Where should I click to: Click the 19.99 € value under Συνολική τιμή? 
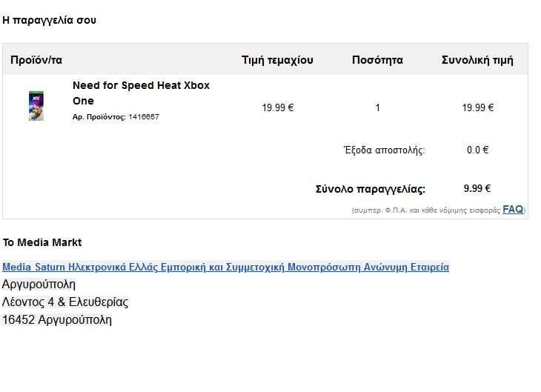(478, 107)
